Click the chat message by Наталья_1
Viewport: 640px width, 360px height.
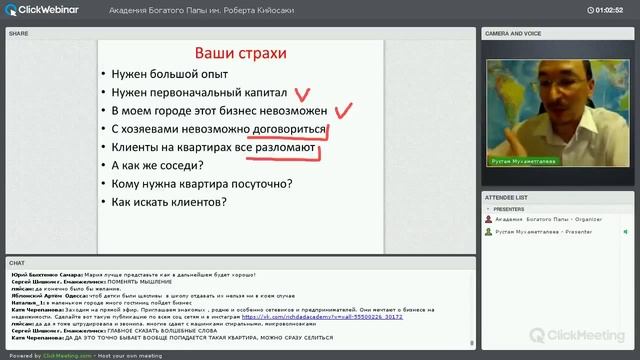[x=102, y=302]
